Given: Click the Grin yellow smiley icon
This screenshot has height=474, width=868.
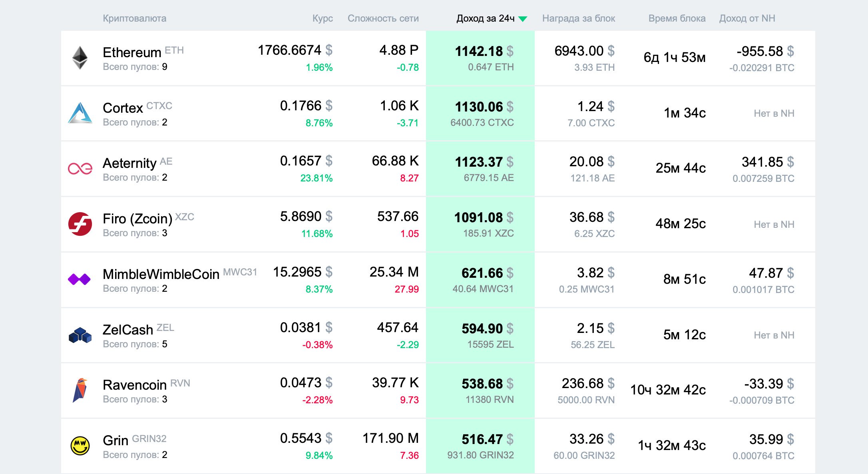Looking at the screenshot, I should (x=80, y=446).
